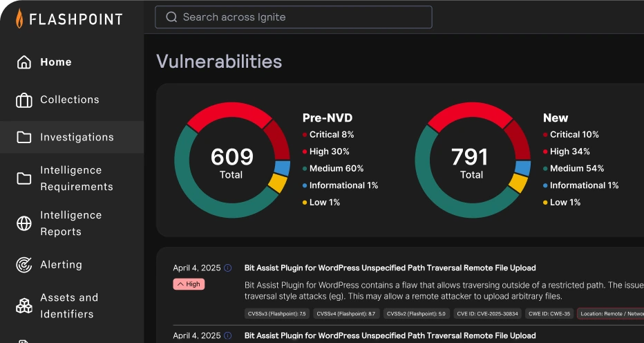Open Investigations in the sidebar
The height and width of the screenshot is (343, 644).
72,137
